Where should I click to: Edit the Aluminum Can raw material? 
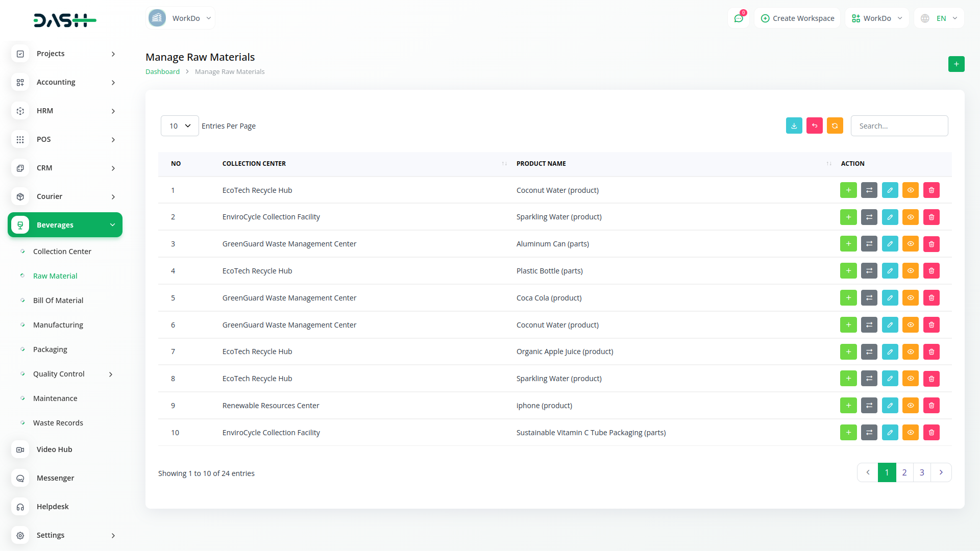point(890,244)
